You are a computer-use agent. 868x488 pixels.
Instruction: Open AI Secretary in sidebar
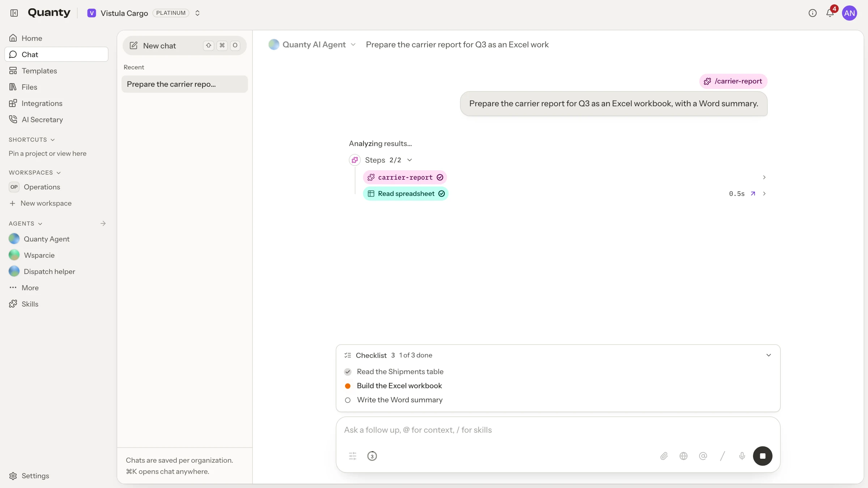coord(56,119)
